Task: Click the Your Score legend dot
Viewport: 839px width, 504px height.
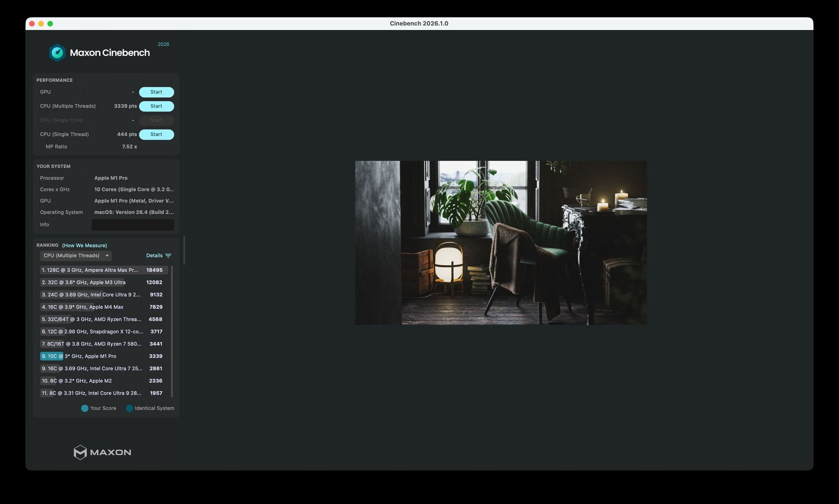Action: [85, 408]
